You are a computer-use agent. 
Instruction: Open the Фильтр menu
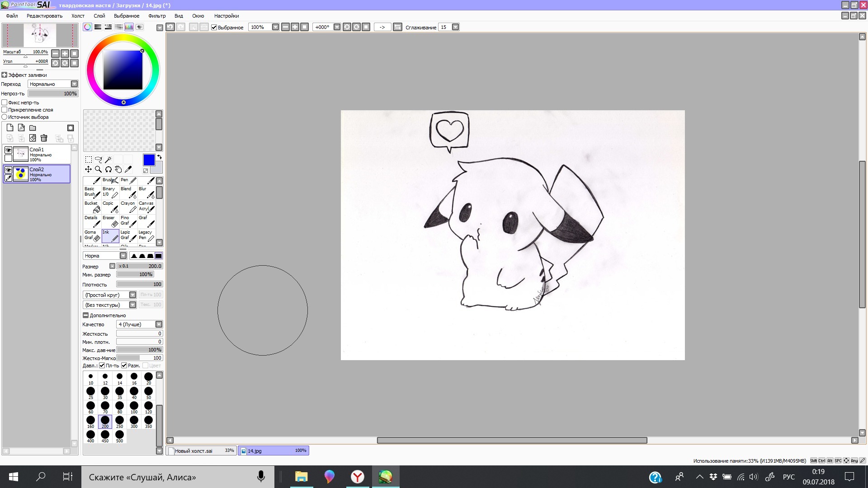[157, 16]
